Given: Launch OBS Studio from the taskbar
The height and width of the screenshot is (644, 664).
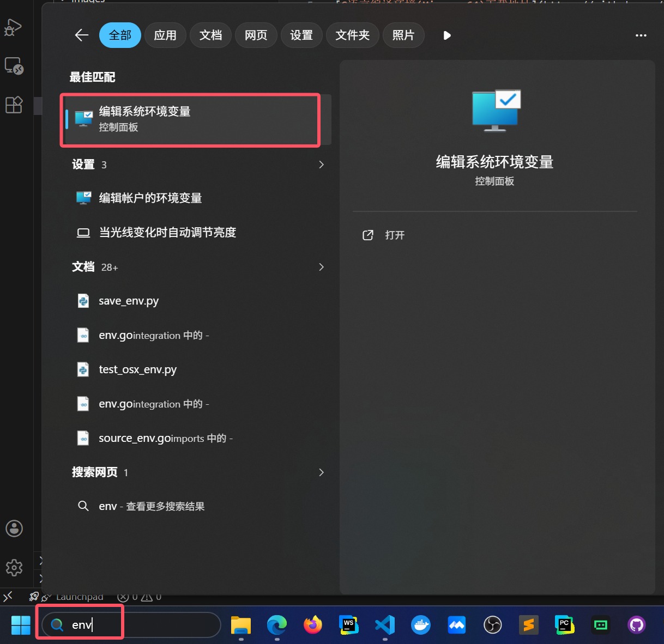Looking at the screenshot, I should point(492,625).
